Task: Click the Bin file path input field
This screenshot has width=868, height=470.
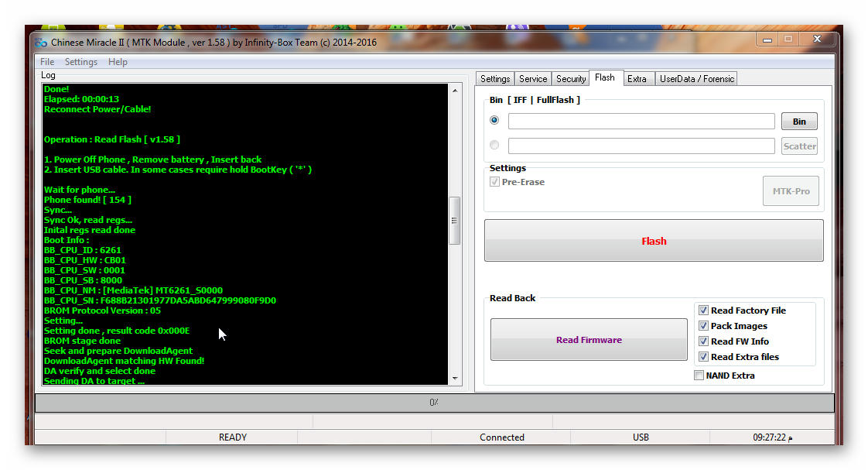Action: coord(641,122)
